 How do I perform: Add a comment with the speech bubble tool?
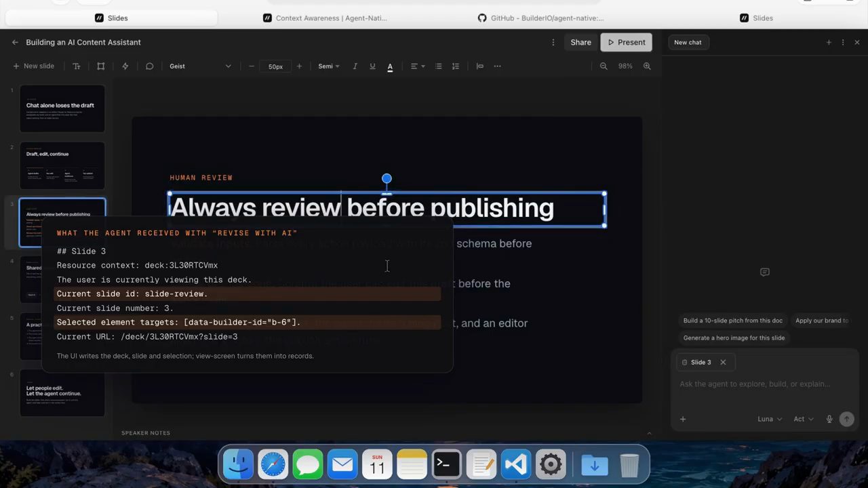149,66
